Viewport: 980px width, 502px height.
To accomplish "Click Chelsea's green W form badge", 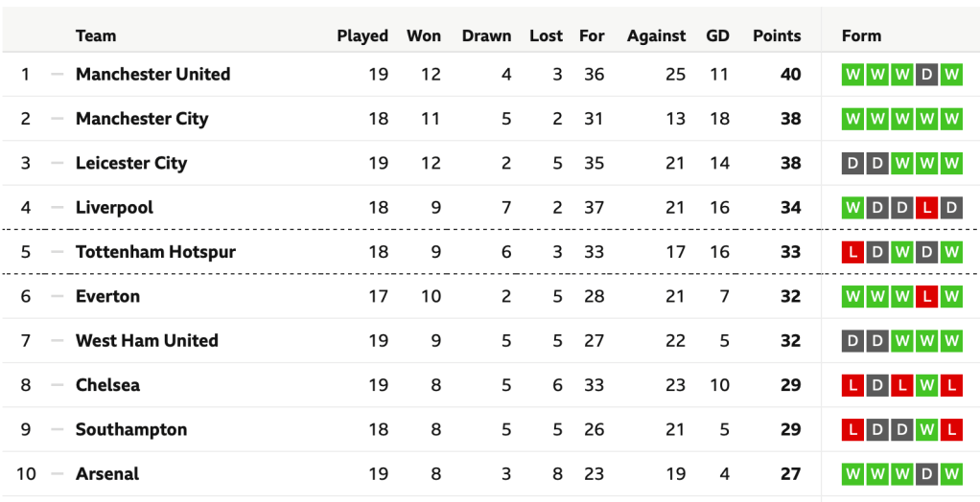I will pos(926,386).
